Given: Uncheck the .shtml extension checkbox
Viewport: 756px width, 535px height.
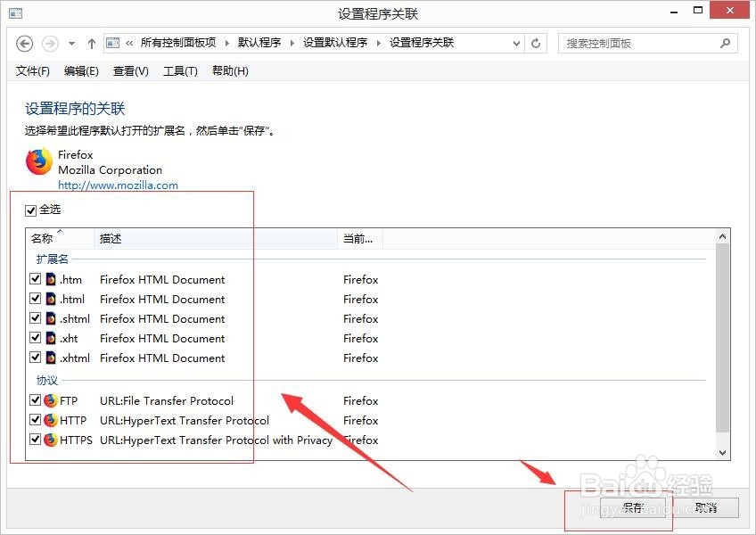Looking at the screenshot, I should (35, 318).
